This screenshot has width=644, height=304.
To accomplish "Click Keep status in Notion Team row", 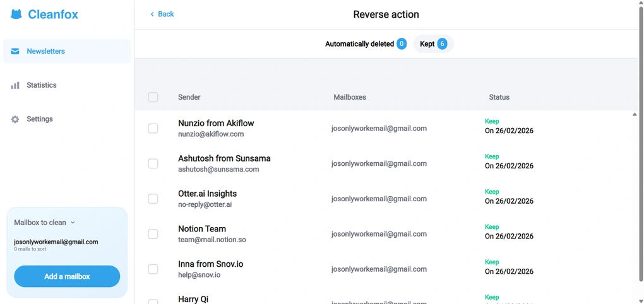I will (492, 227).
